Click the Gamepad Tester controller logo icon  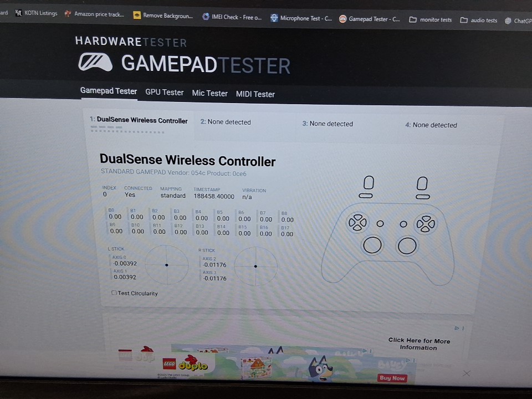95,63
